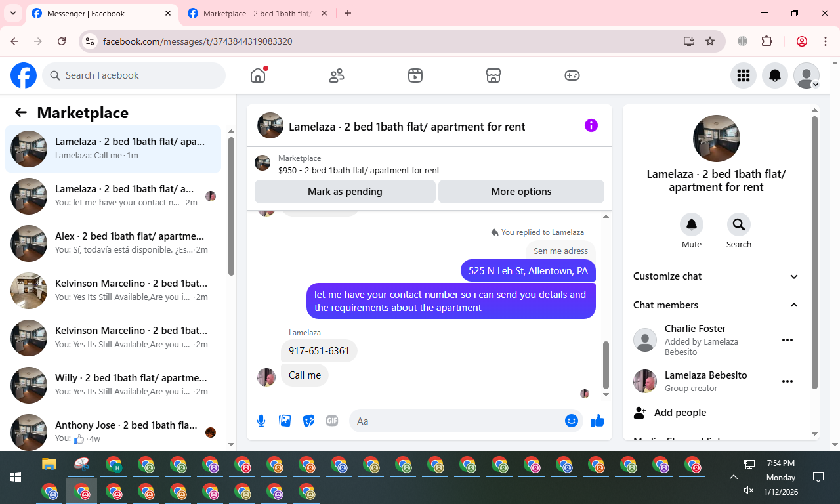Go back from Marketplace chats list
The width and height of the screenshot is (840, 504).
click(21, 112)
